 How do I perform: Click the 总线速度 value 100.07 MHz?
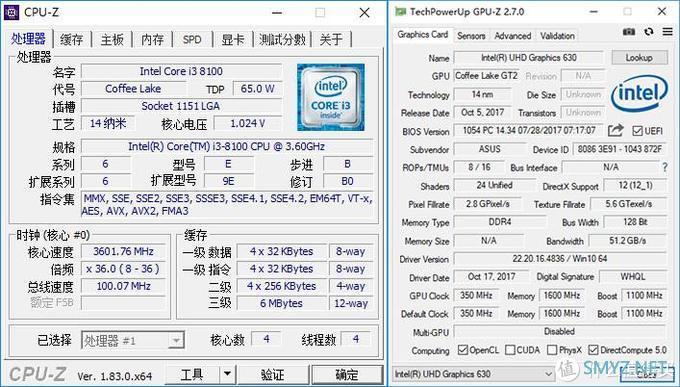[x=124, y=286]
